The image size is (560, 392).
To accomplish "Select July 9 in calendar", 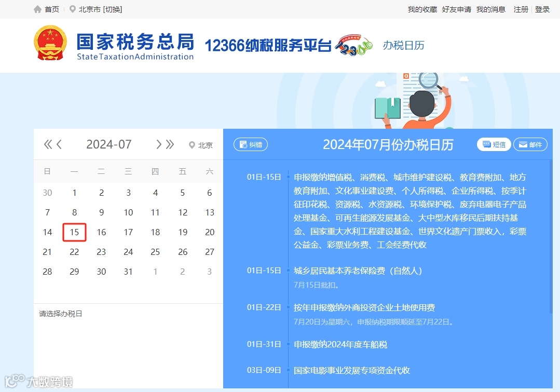I will click(x=101, y=213).
